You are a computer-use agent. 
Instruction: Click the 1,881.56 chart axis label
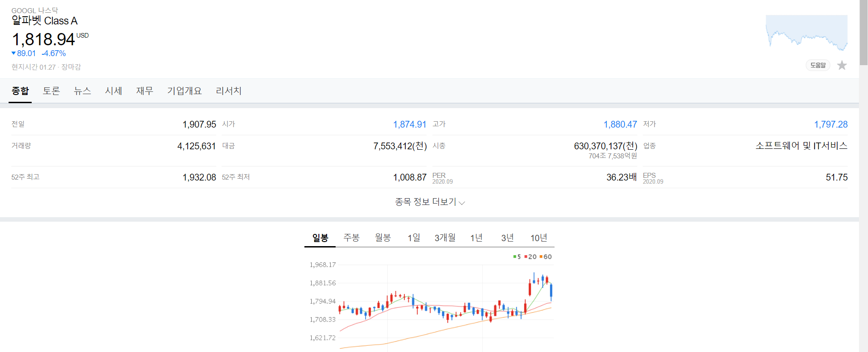[x=323, y=283]
